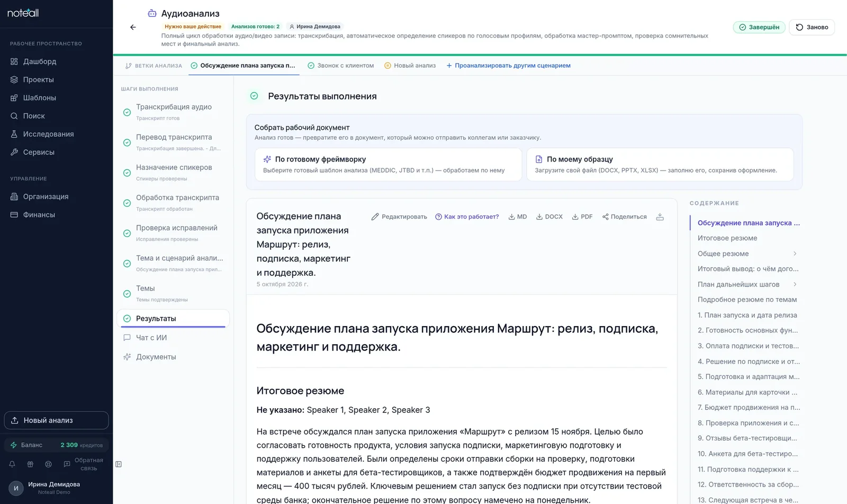Open Документы in steps list

173,357
